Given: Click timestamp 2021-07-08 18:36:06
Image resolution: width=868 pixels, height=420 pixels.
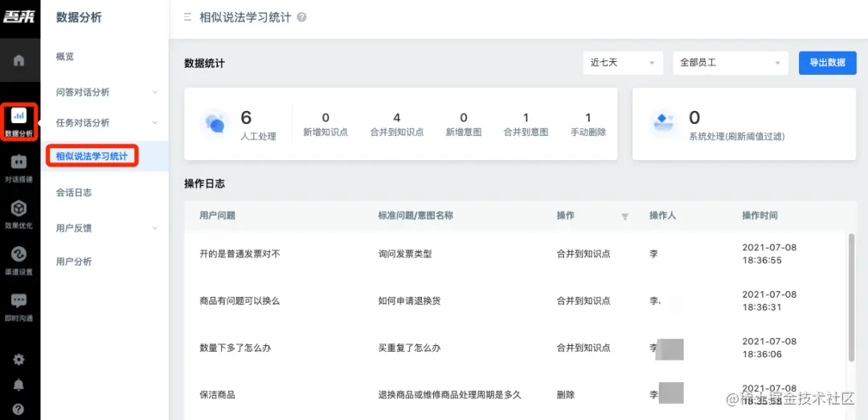Looking at the screenshot, I should click(769, 348).
